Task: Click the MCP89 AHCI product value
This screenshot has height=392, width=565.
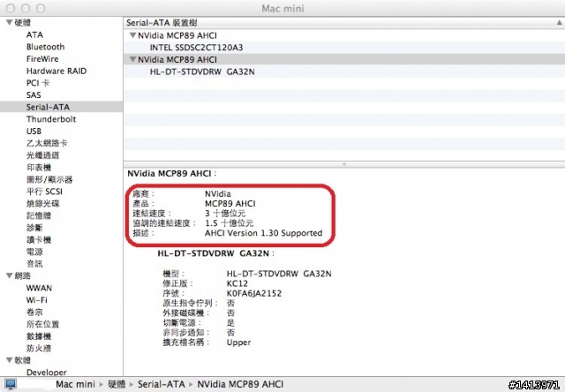Action: tap(230, 204)
